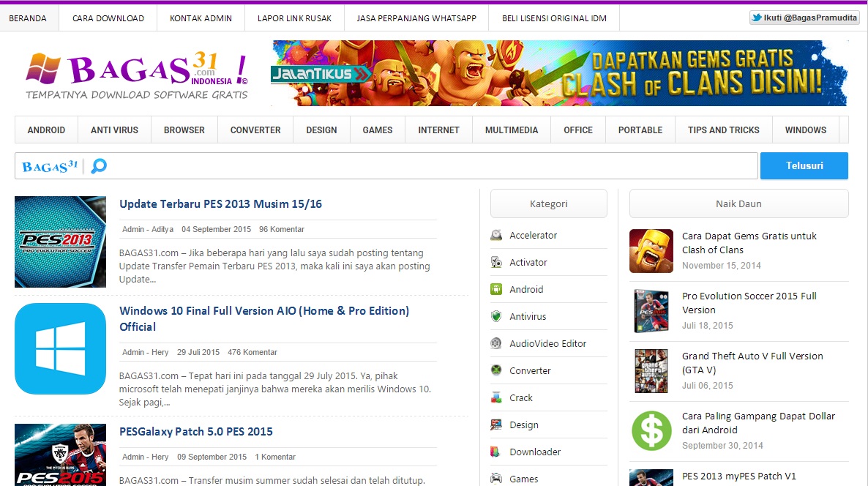Click the Twitter bird icon

click(756, 18)
